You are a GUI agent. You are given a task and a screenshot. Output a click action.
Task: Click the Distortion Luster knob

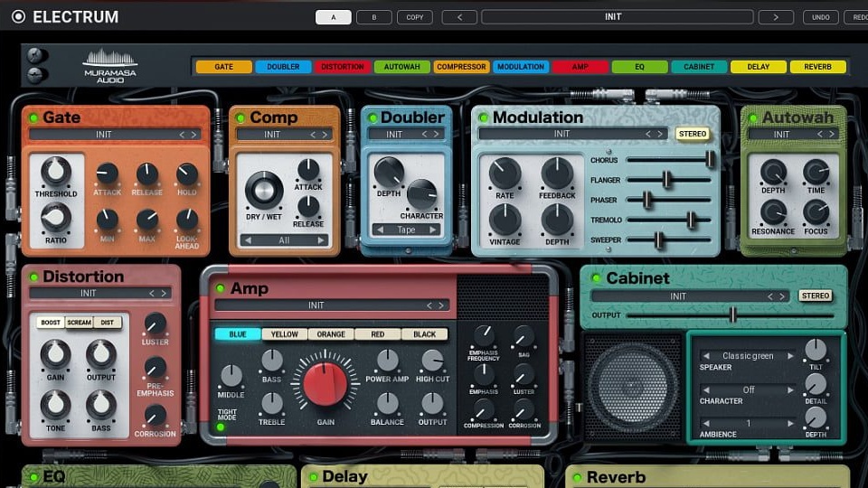(155, 324)
